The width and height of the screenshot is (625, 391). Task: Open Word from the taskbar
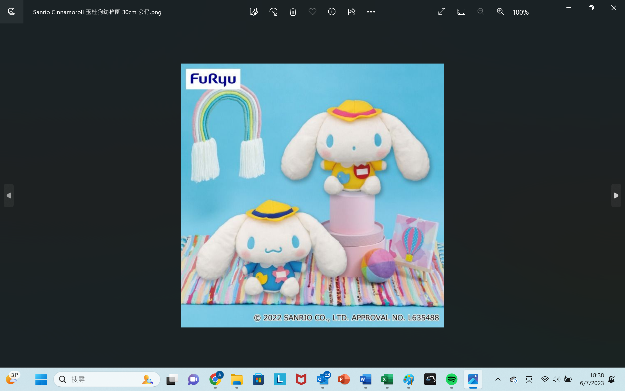pos(365,379)
